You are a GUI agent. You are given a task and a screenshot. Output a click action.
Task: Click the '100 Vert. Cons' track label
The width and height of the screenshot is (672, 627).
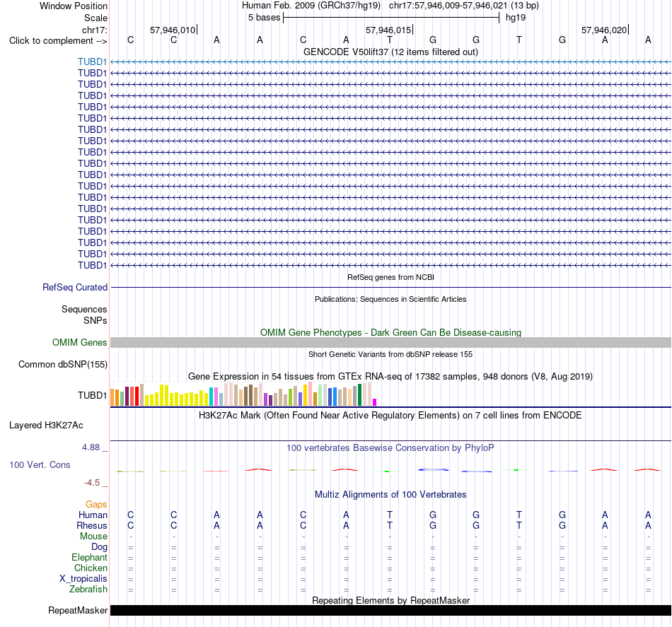pyautogui.click(x=40, y=465)
